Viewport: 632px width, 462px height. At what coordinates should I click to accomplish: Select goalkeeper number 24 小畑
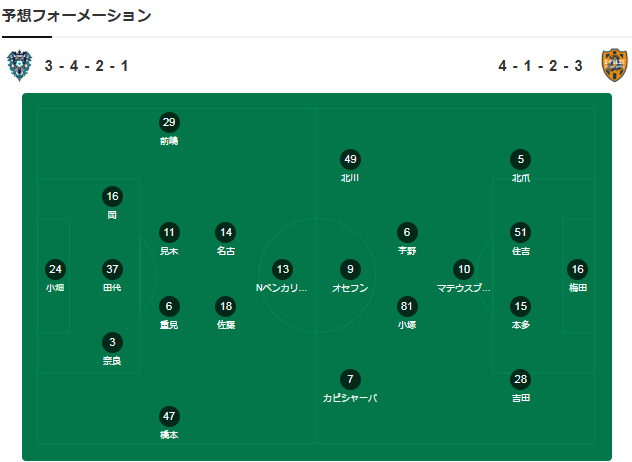[55, 269]
